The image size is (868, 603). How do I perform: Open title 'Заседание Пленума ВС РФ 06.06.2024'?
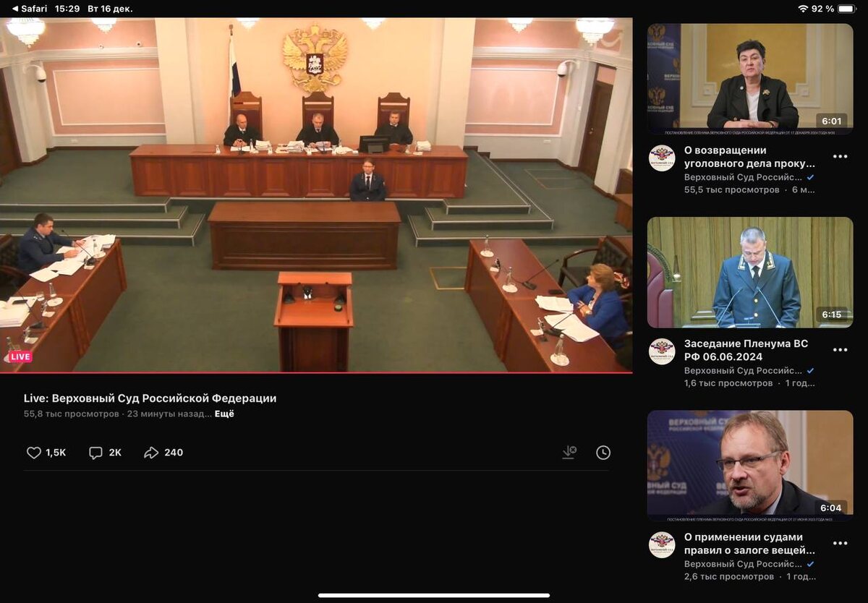tap(746, 350)
